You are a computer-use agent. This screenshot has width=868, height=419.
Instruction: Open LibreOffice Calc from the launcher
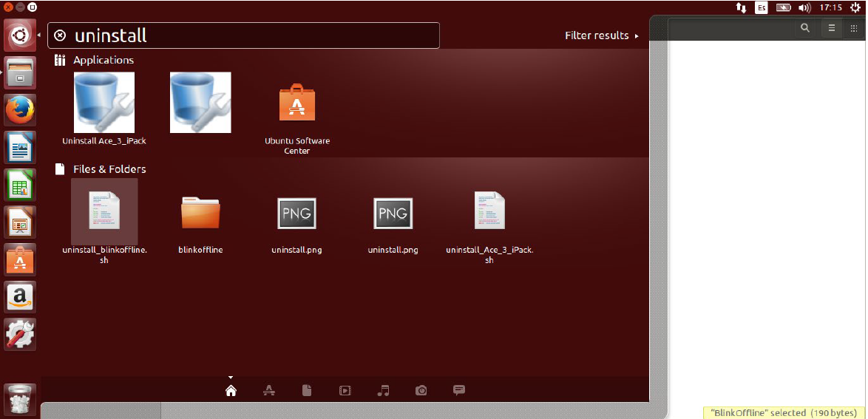click(x=20, y=184)
